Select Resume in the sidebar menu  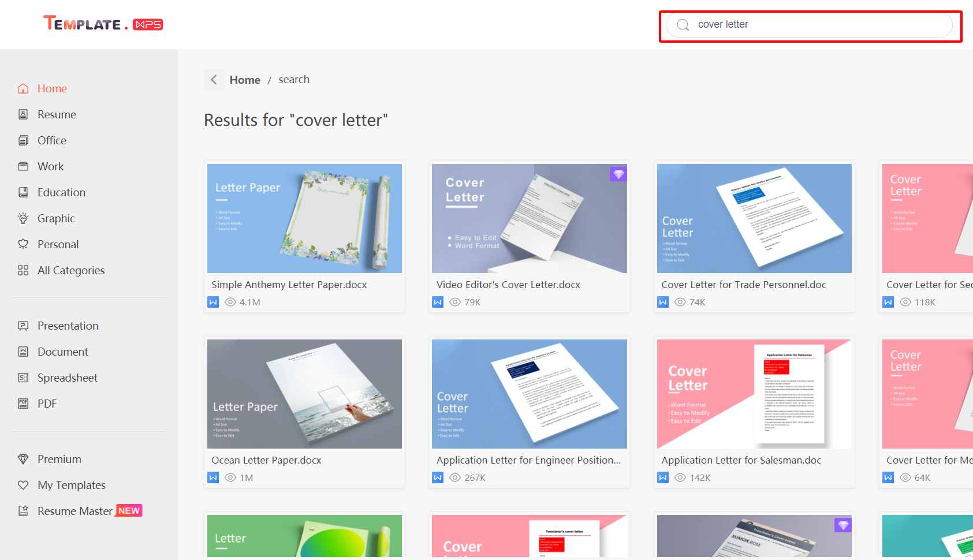(57, 114)
